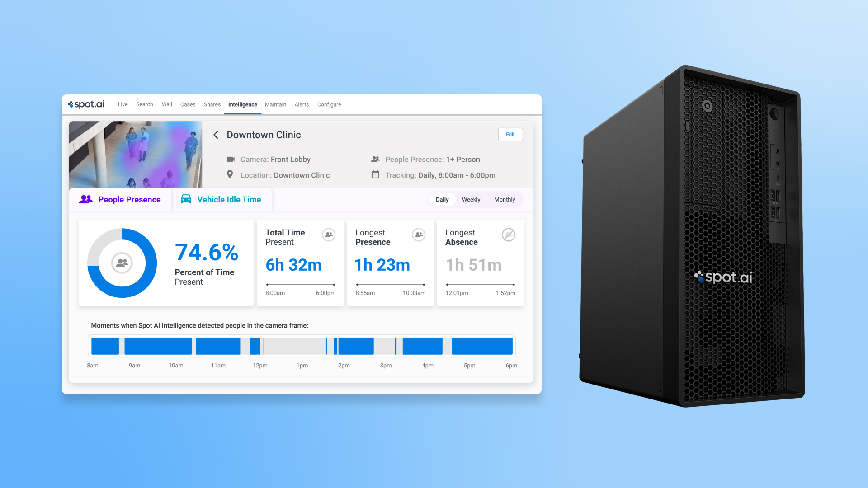Click the spot.ai logo in navbar
The image size is (868, 488).
pyautogui.click(x=86, y=104)
